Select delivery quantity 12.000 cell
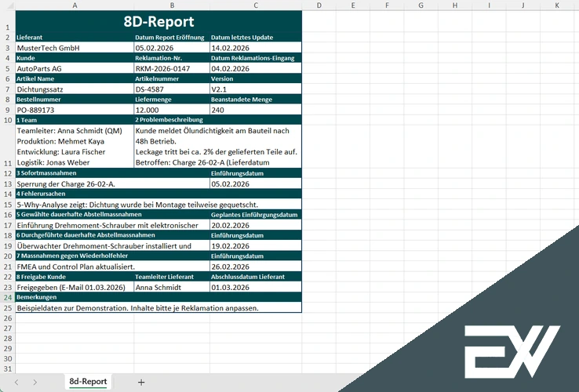 click(172, 110)
